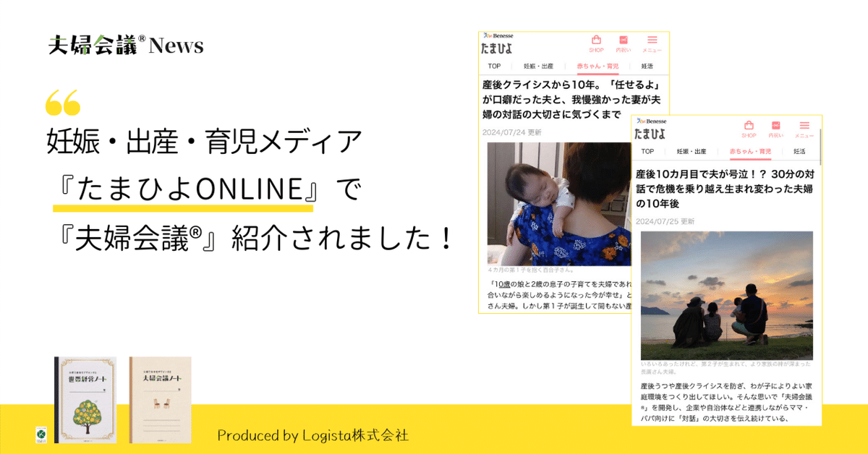Viewport: 868px width, 454px height.
Task: Click the 夫婦会議 News logo
Action: (126, 46)
